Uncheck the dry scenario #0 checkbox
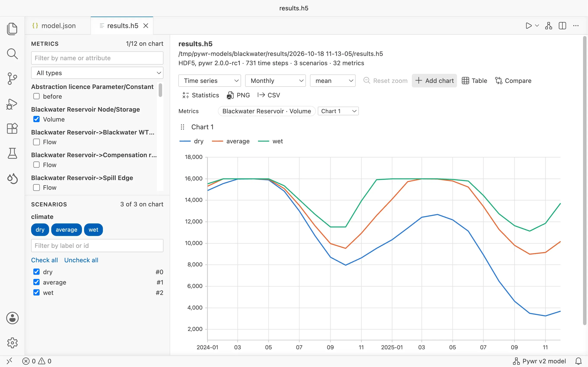This screenshot has height=367, width=588. point(37,272)
